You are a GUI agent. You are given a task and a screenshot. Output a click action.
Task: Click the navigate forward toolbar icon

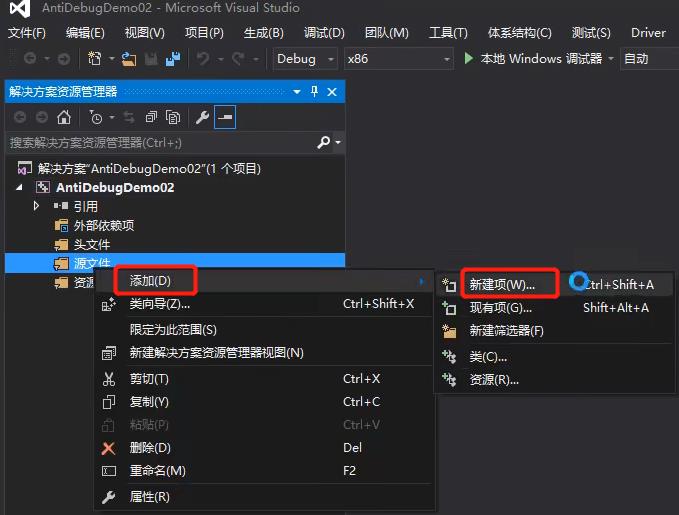point(63,58)
